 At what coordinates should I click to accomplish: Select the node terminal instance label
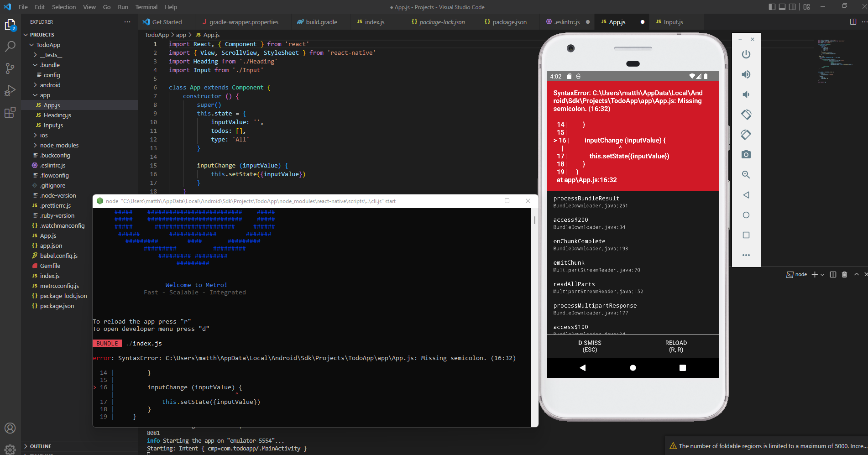[797, 274]
